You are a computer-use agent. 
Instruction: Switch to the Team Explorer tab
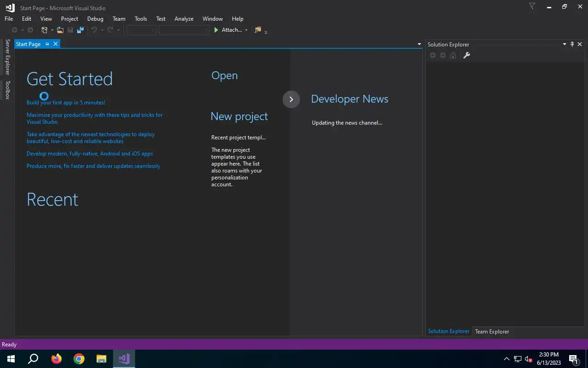click(492, 331)
